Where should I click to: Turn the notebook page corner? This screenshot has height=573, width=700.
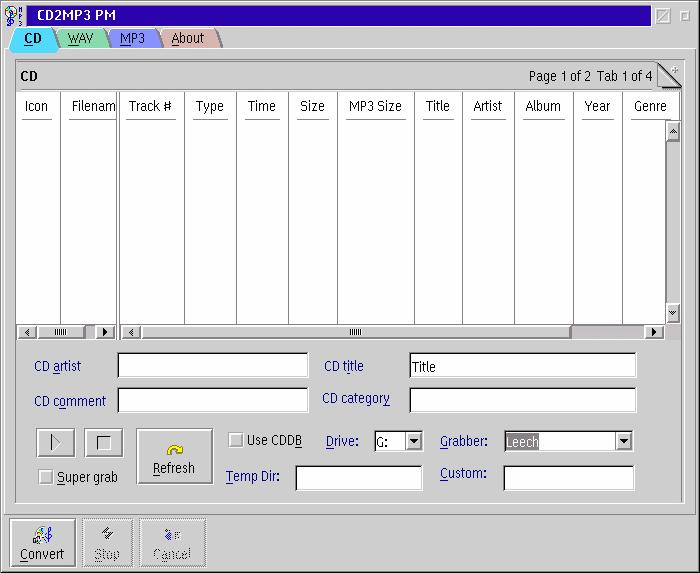[x=669, y=75]
